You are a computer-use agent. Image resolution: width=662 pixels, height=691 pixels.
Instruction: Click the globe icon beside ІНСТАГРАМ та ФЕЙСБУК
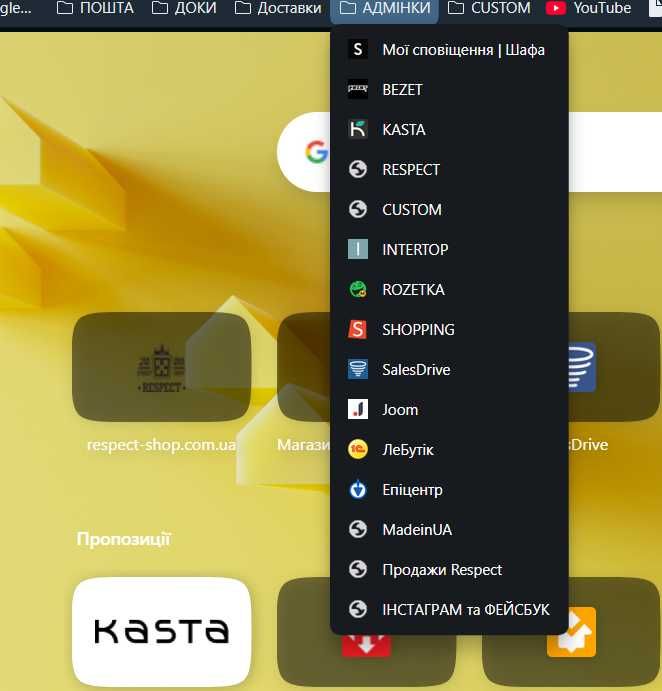pos(358,609)
